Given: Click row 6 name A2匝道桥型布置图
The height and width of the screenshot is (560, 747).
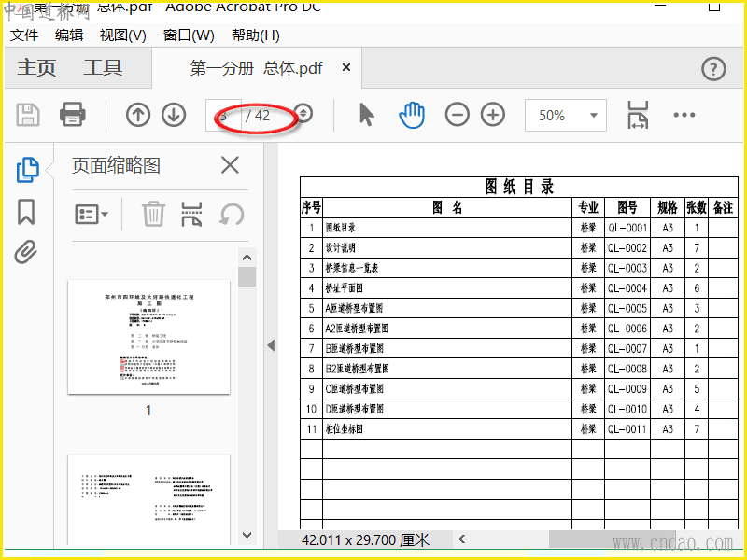Looking at the screenshot, I should (357, 329).
